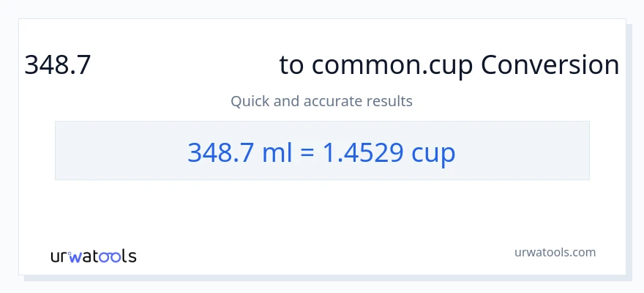Click the word "Conversion" in heading
Screen dimensions: 644x293
[550, 65]
